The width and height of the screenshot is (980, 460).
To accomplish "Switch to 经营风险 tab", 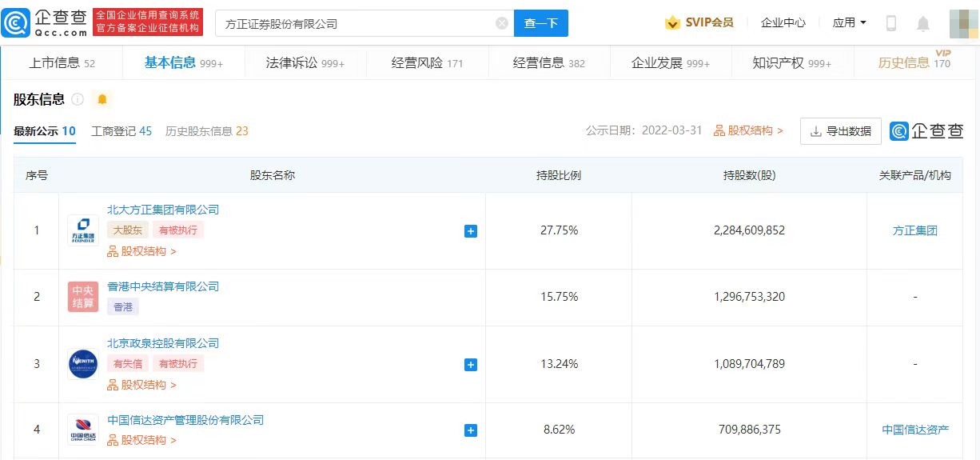I will point(427,62).
